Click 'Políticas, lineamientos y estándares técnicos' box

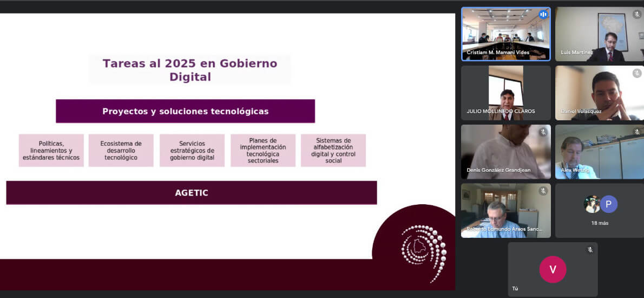(x=51, y=151)
